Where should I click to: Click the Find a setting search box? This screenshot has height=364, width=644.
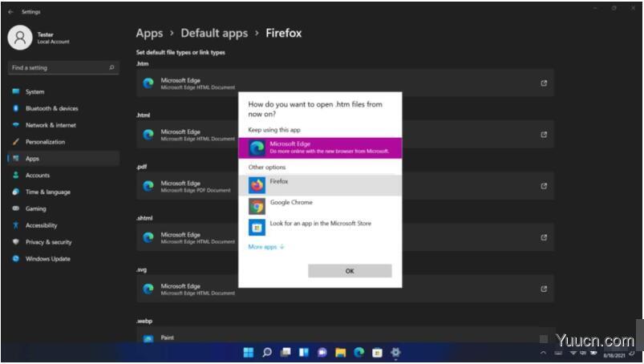click(x=63, y=67)
